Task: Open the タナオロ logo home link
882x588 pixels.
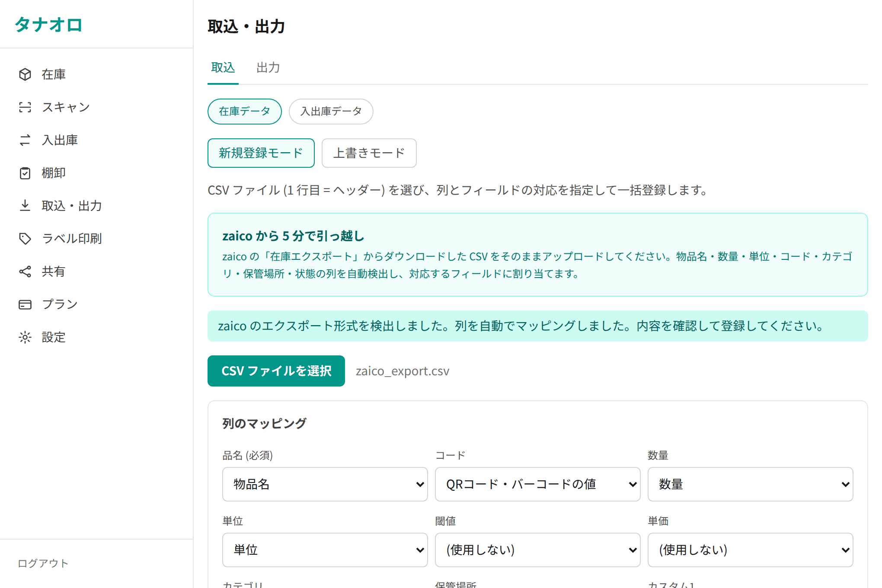Action: 48,25
